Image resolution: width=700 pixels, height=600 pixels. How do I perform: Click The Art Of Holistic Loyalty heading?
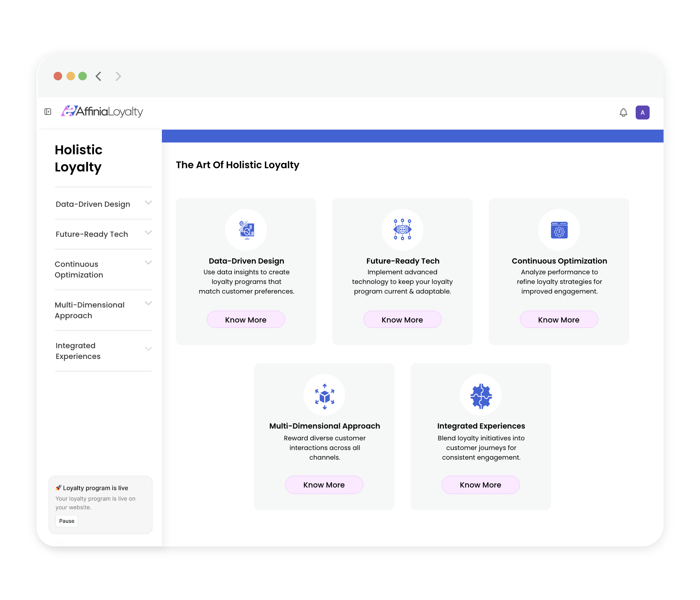pyautogui.click(x=237, y=165)
